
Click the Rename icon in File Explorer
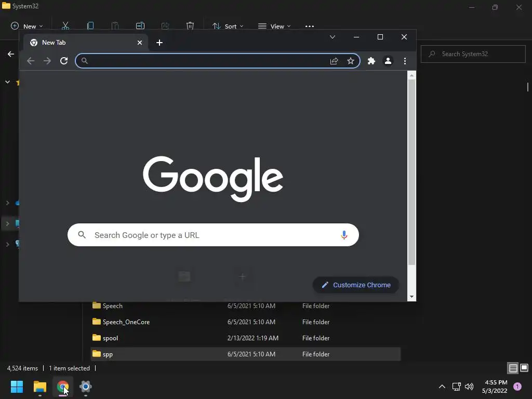pos(140,26)
